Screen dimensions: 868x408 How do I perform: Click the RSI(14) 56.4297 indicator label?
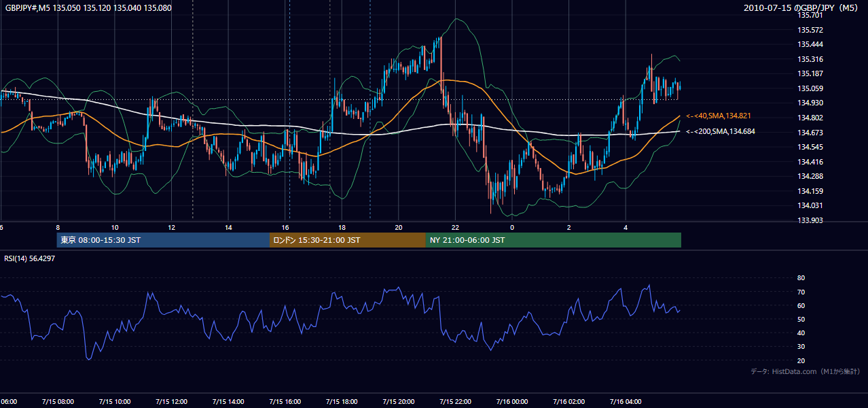pyautogui.click(x=30, y=258)
